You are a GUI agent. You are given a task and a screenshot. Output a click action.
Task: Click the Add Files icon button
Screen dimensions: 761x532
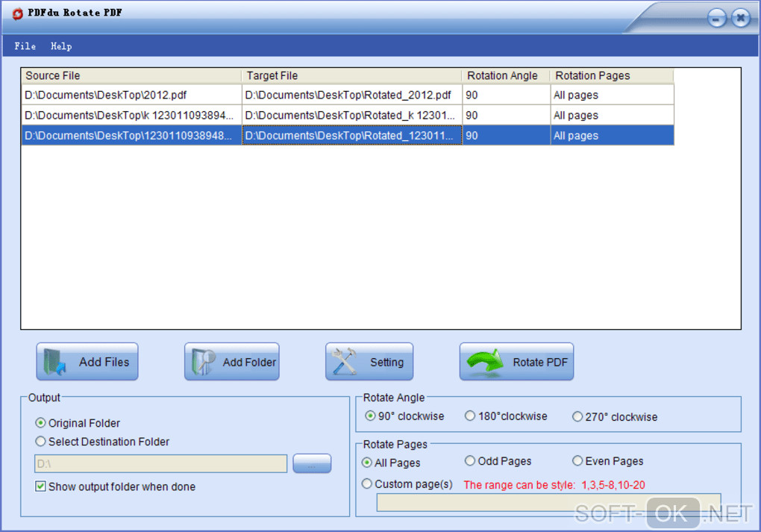[87, 362]
